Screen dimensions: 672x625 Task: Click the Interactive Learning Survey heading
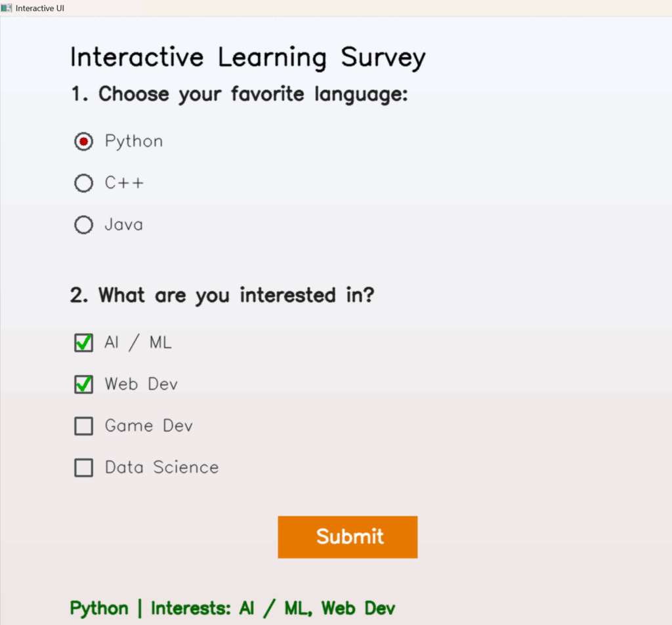[x=247, y=57]
